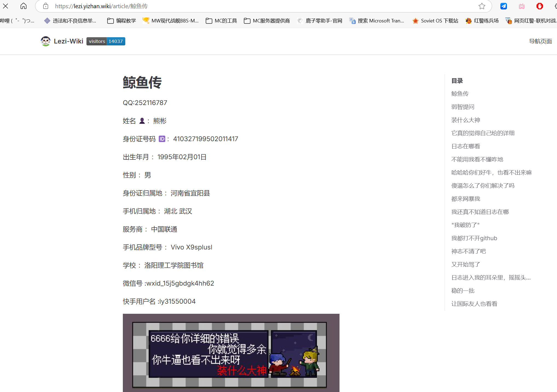Click the home icon in browser toolbar
This screenshot has height=392, width=557.
[24, 6]
